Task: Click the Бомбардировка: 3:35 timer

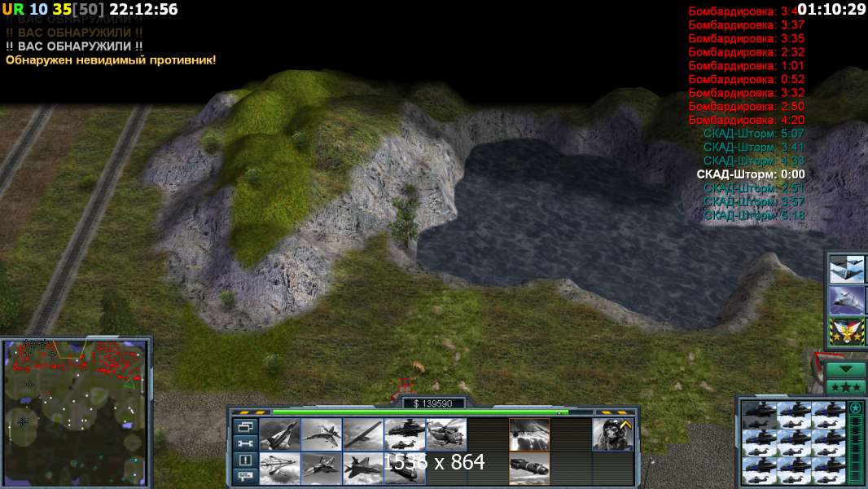Action: 746,38
